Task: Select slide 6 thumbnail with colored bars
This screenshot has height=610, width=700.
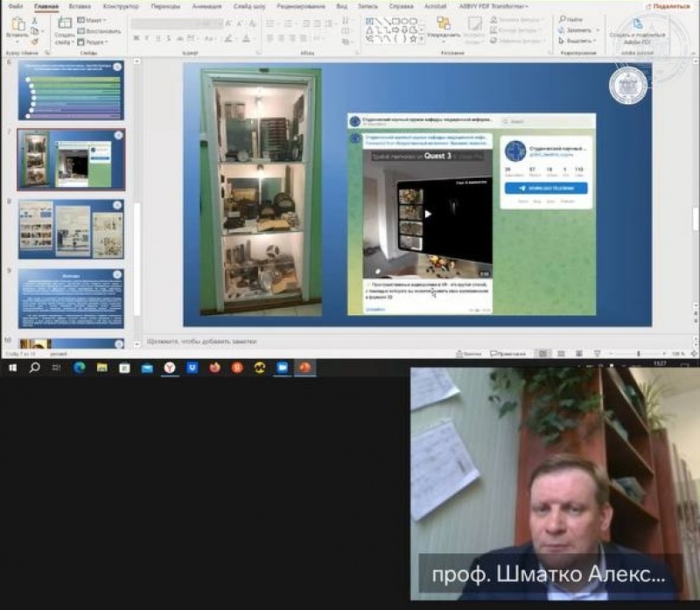Action: (71, 90)
